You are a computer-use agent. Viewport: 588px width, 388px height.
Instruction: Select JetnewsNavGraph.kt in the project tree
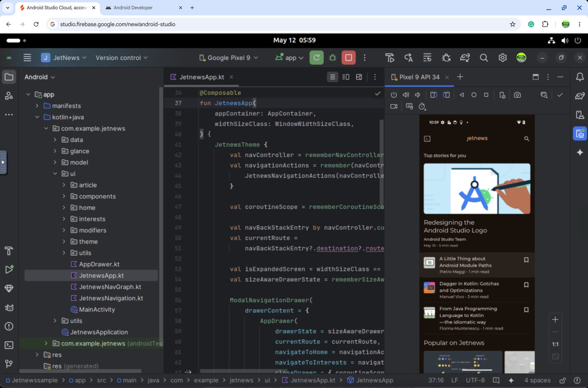coord(110,287)
